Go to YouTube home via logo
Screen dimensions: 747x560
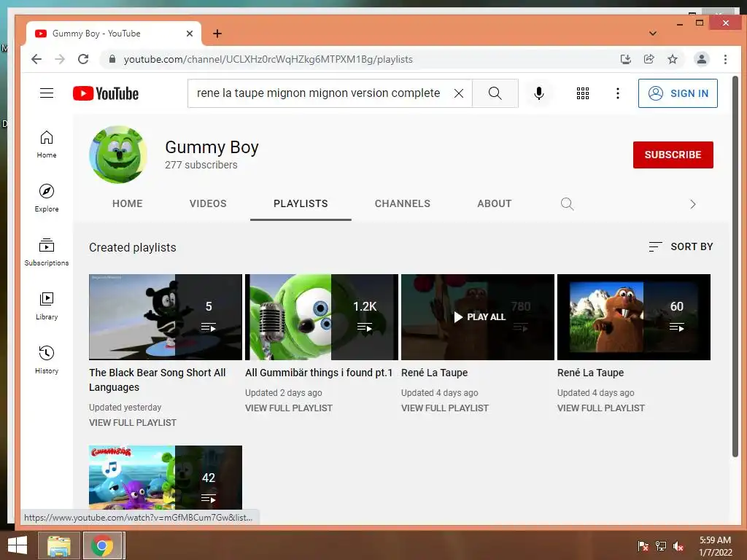(x=106, y=93)
